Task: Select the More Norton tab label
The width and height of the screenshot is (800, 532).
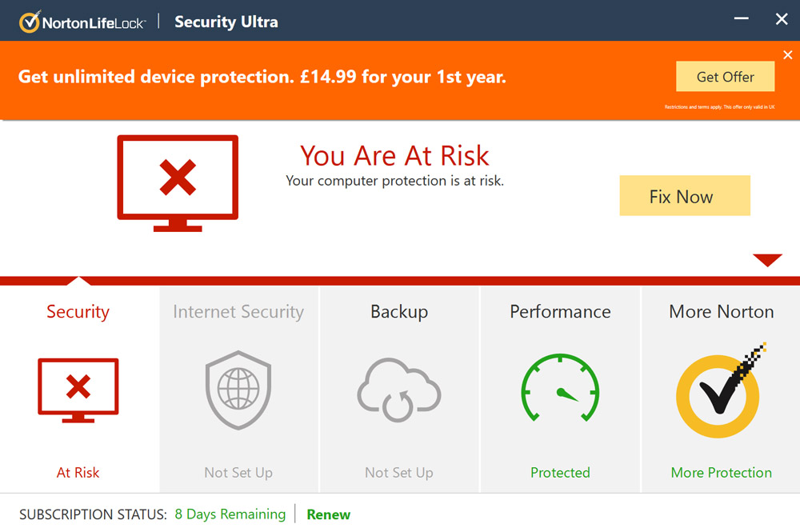Action: coord(722,312)
